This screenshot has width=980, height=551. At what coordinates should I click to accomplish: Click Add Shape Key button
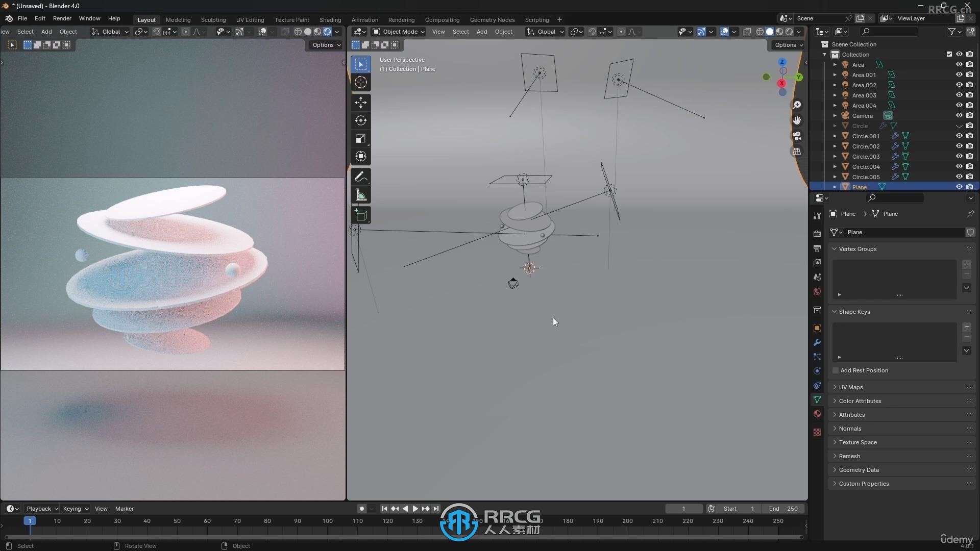click(x=967, y=327)
